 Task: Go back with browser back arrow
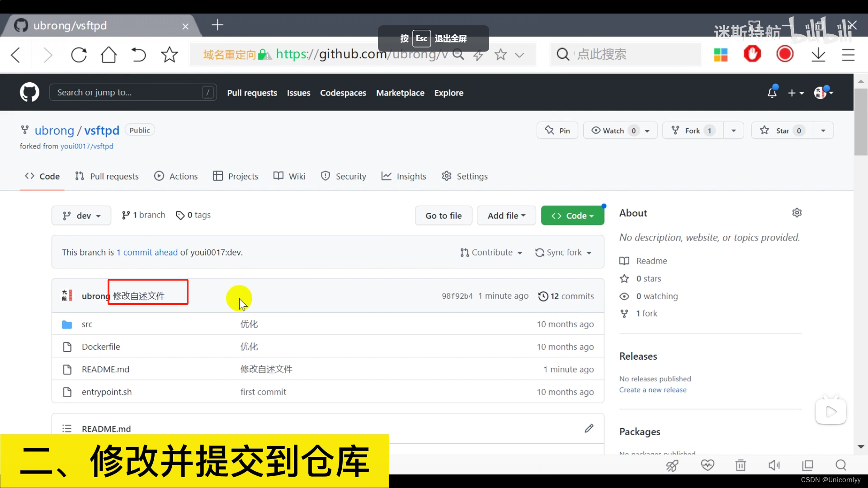(x=16, y=55)
